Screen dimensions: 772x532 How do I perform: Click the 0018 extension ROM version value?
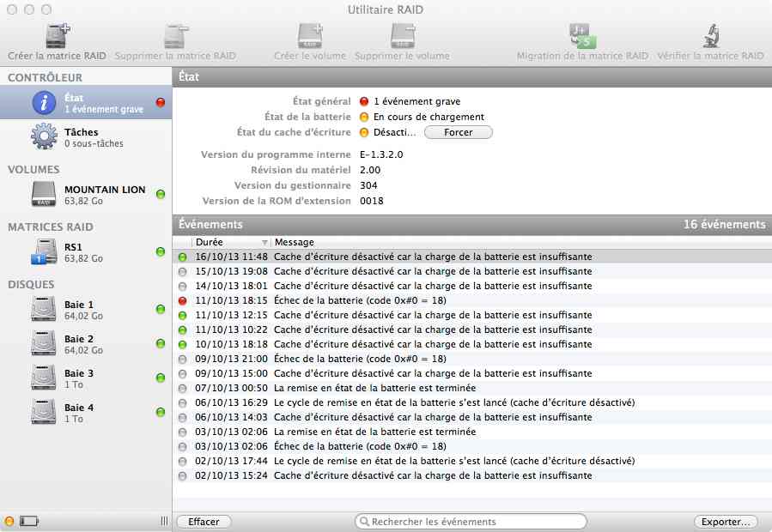(x=372, y=202)
